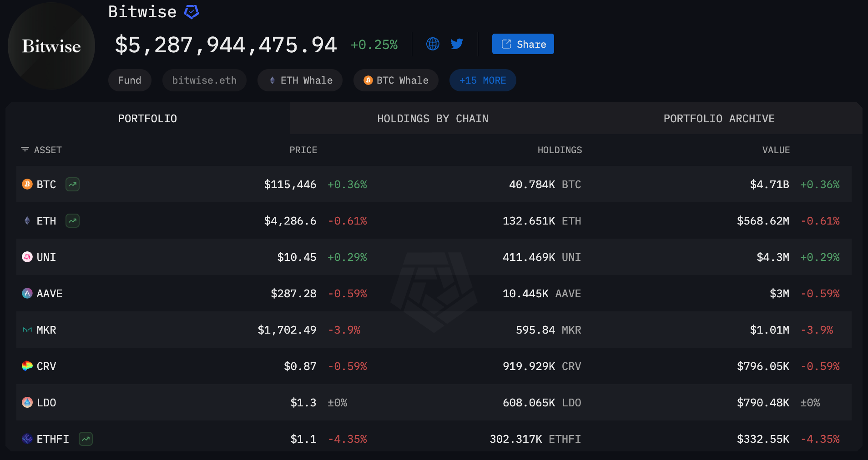Click the MKR price $1,702.49
The image size is (868, 460).
pyautogui.click(x=287, y=330)
